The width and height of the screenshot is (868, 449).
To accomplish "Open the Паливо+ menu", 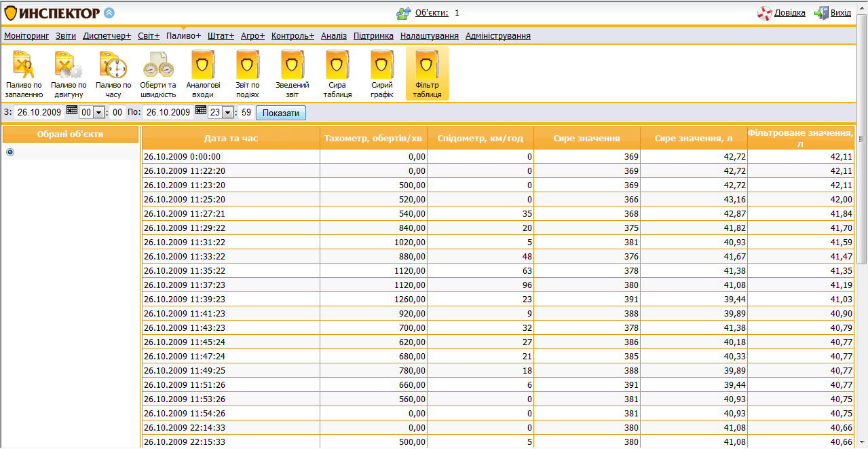I will [x=184, y=36].
